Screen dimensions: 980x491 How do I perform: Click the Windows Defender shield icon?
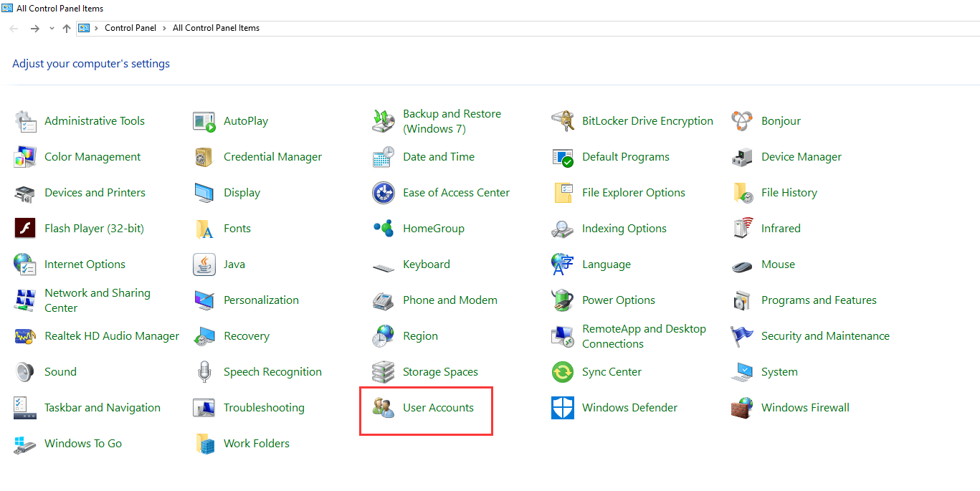pyautogui.click(x=563, y=408)
